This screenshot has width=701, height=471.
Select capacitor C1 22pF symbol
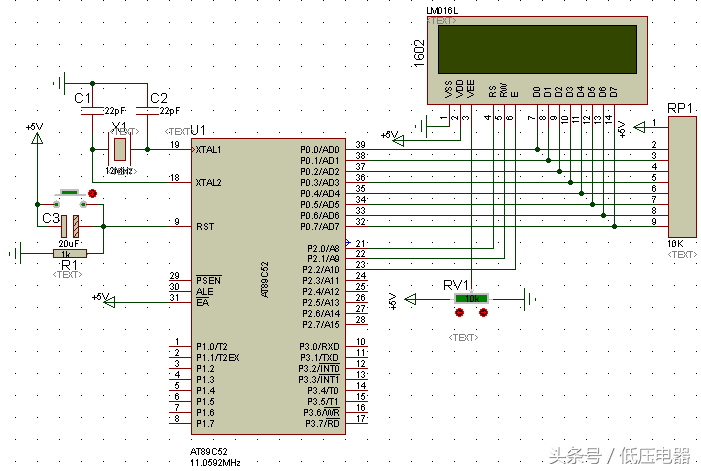[x=93, y=110]
